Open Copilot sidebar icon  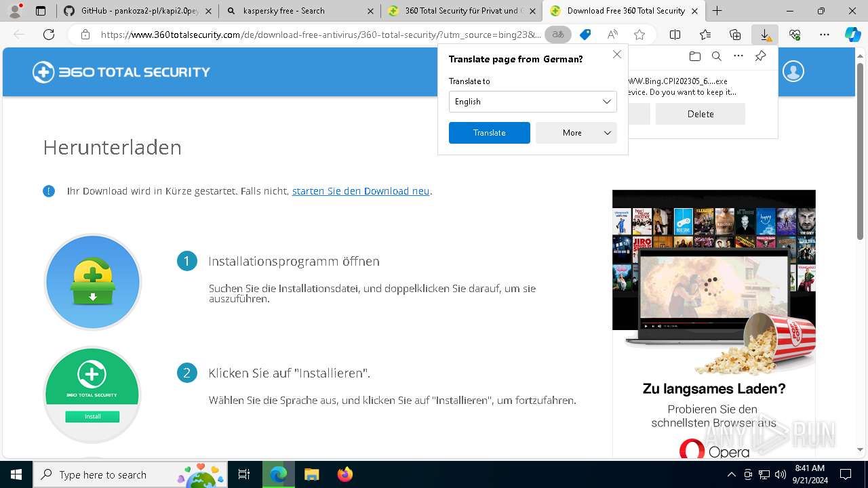tap(853, 35)
